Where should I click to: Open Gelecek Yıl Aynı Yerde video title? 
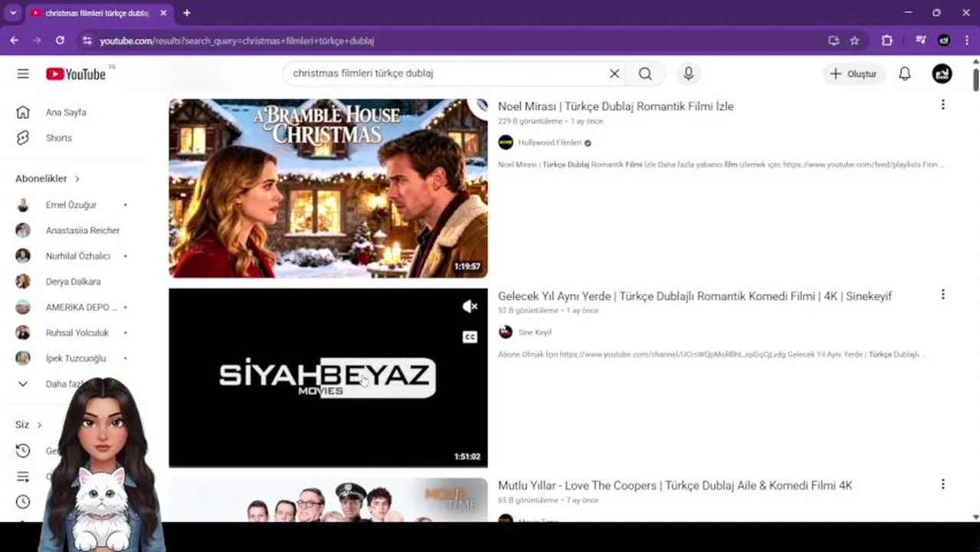coord(695,296)
